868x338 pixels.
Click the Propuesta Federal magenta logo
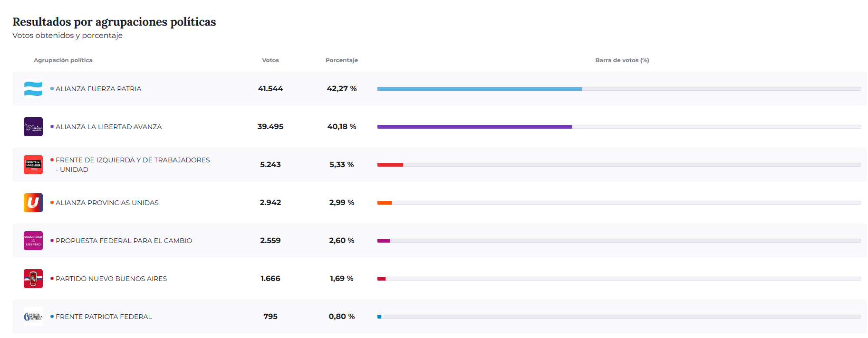pyautogui.click(x=33, y=241)
